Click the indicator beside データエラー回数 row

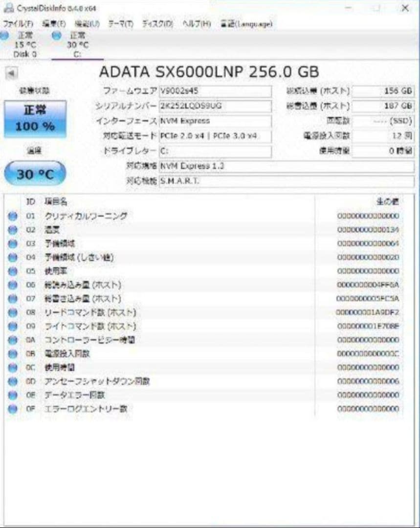pyautogui.click(x=12, y=395)
